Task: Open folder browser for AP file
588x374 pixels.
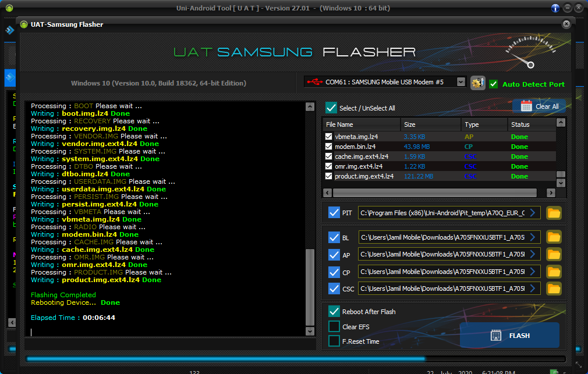Action: [554, 254]
